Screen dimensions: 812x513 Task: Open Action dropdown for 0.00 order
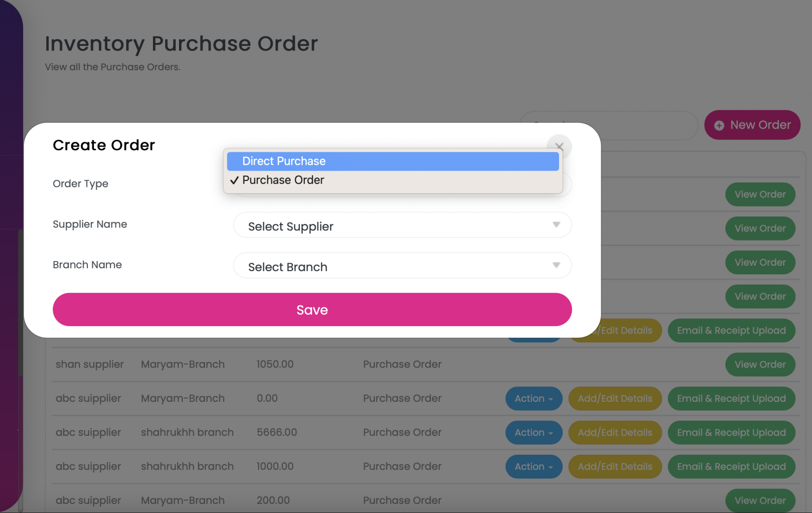pos(533,399)
